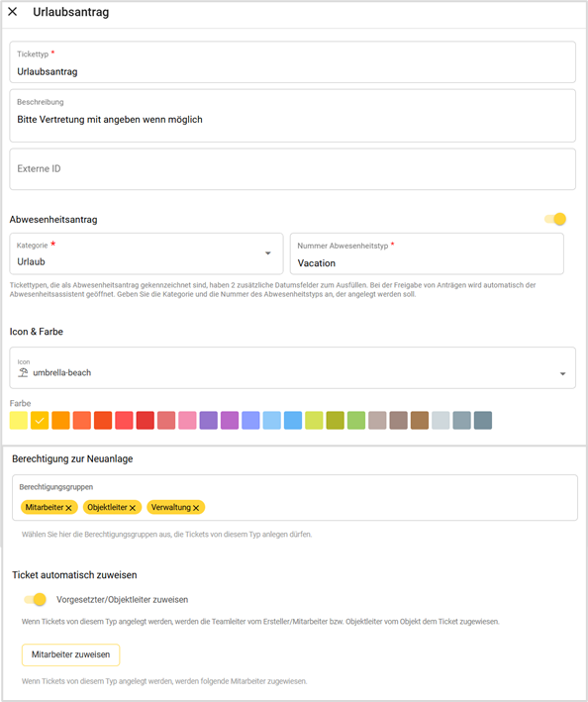Disable Vorgesetzter/Objektleiter zuweisen switch
This screenshot has width=588, height=702.
coord(36,599)
